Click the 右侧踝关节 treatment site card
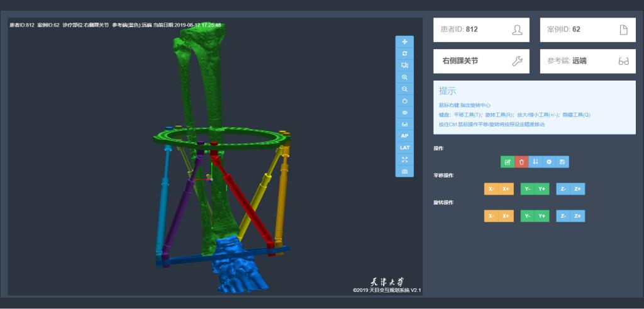 [x=481, y=61]
